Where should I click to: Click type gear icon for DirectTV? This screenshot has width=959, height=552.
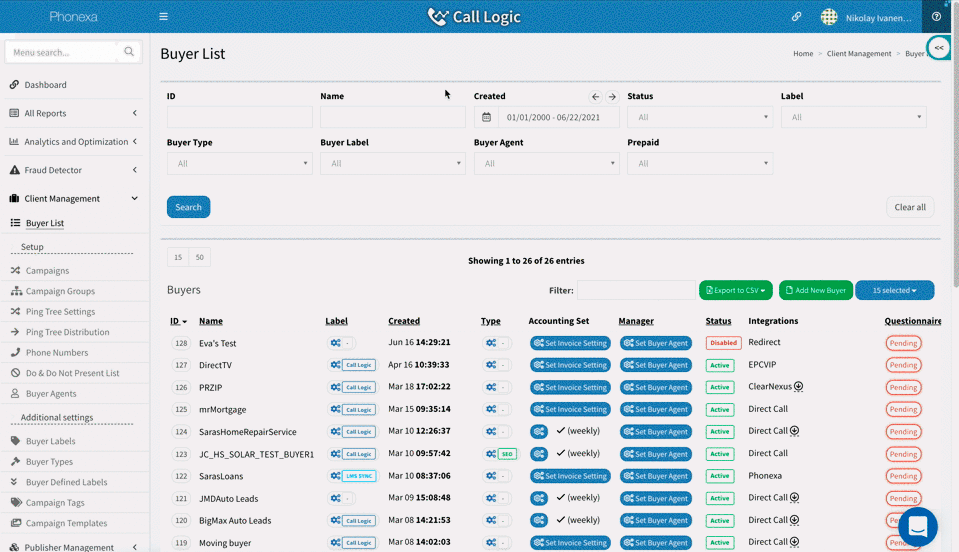pyautogui.click(x=491, y=365)
